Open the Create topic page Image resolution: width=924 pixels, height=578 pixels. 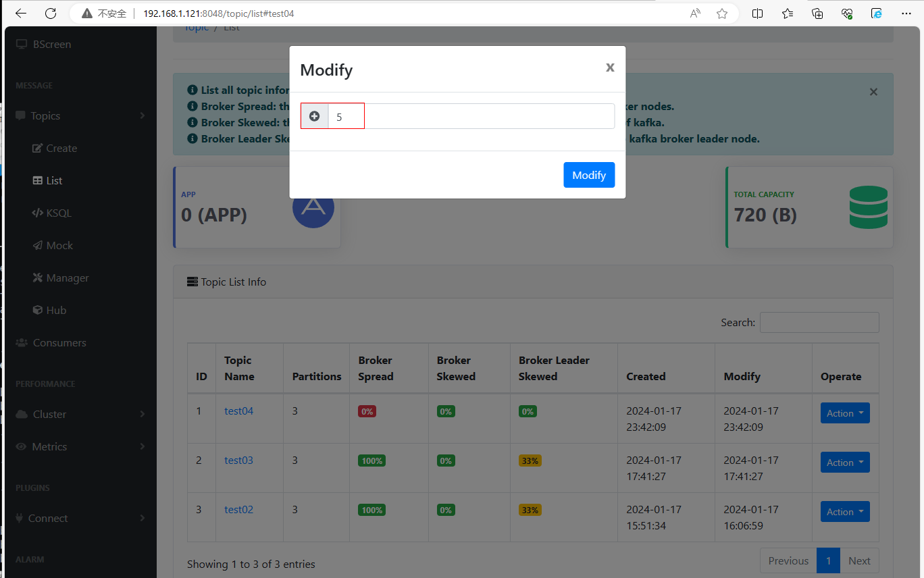(61, 149)
